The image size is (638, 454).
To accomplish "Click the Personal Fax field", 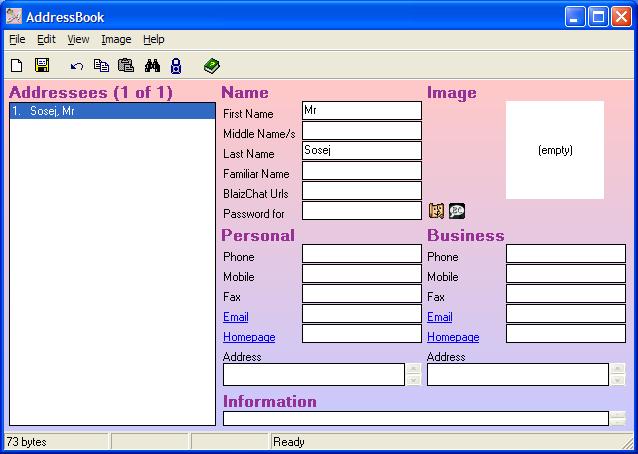I will [362, 293].
